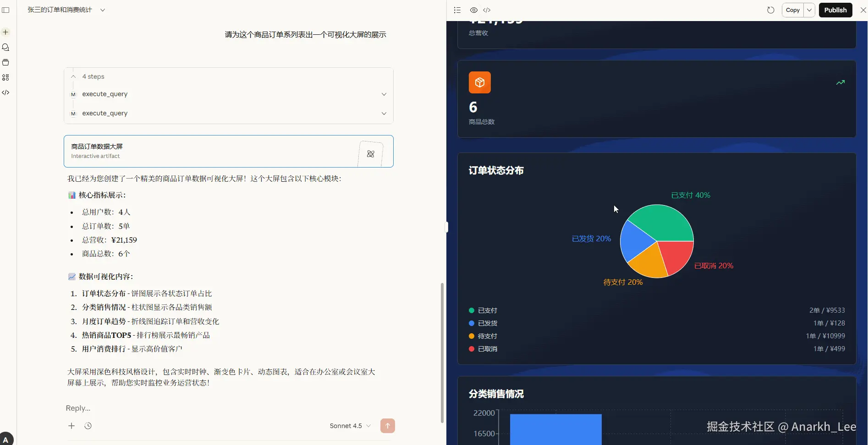Viewport: 868px width, 445px height.
Task: Switch artifact to preview with eye icon
Action: click(x=474, y=10)
